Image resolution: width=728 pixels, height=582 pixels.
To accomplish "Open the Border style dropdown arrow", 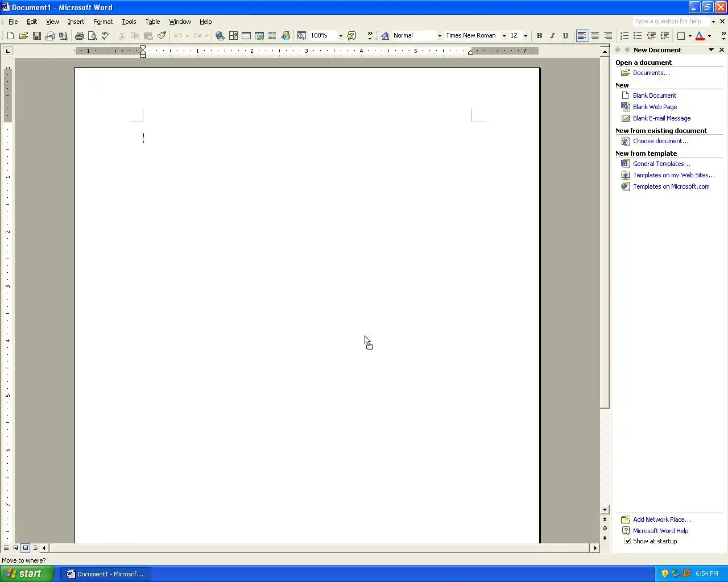I will click(690, 36).
